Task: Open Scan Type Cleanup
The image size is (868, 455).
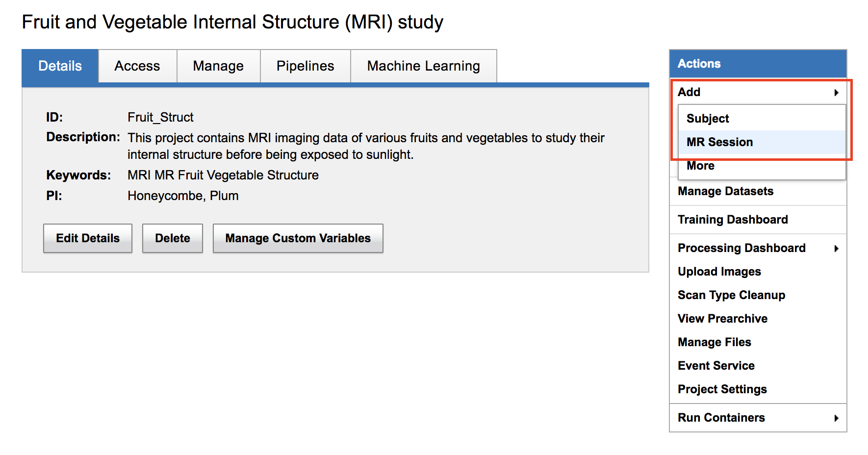Action: pyautogui.click(x=731, y=295)
